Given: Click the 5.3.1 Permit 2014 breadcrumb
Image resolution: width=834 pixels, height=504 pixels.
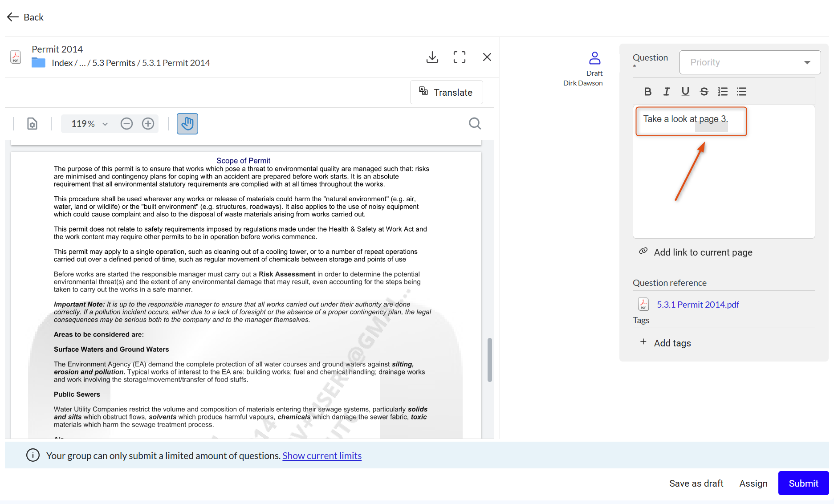Looking at the screenshot, I should click(x=176, y=63).
